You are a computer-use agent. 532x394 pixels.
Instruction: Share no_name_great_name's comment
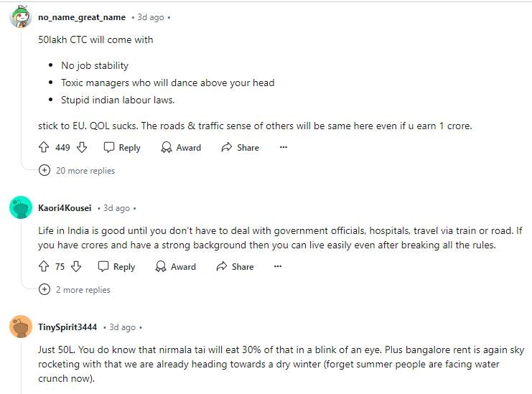[240, 147]
